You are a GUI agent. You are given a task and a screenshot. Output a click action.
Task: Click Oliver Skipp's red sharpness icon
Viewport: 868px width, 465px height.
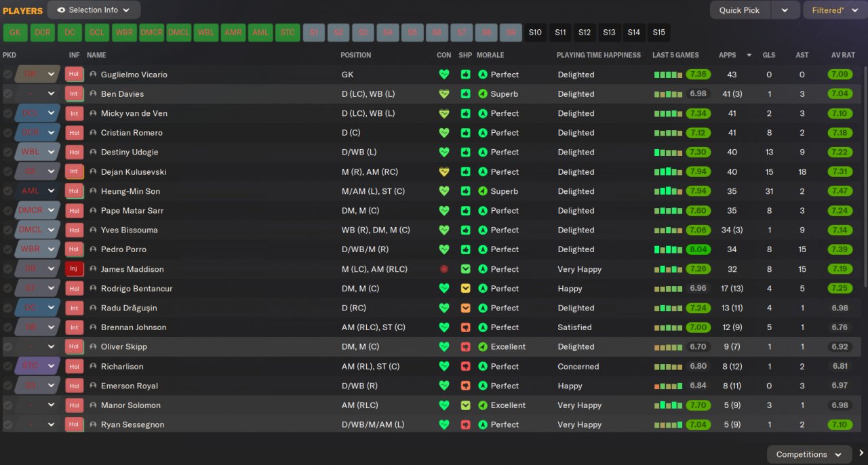point(465,346)
